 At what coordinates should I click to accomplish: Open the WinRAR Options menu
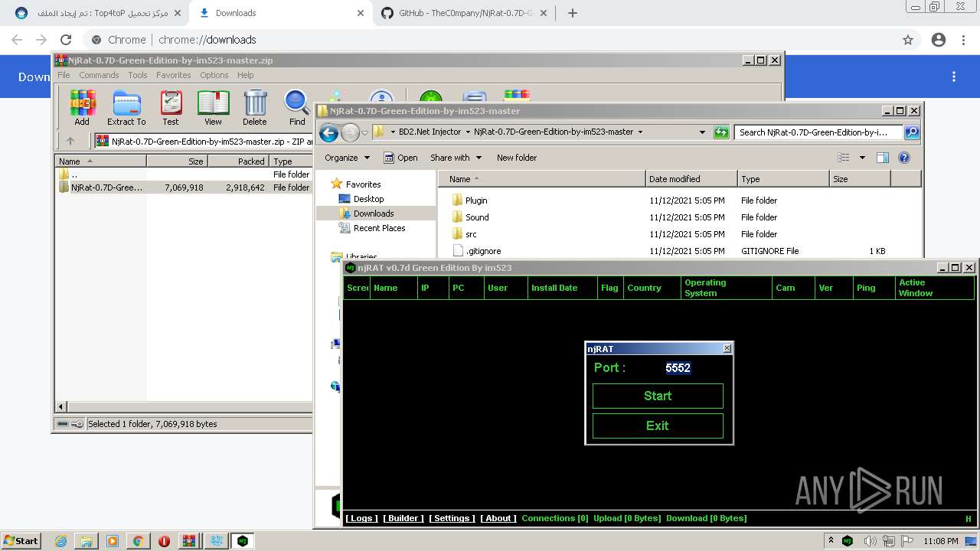coord(214,75)
